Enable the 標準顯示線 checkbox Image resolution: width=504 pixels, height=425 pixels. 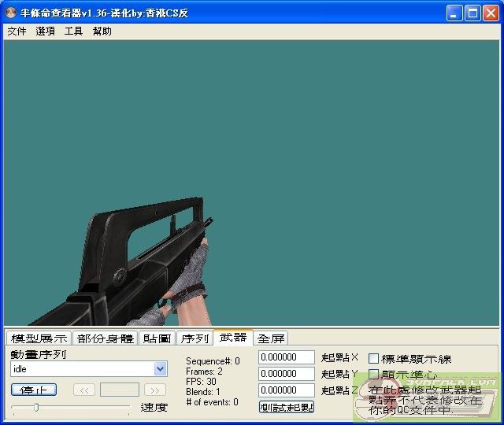pos(374,359)
